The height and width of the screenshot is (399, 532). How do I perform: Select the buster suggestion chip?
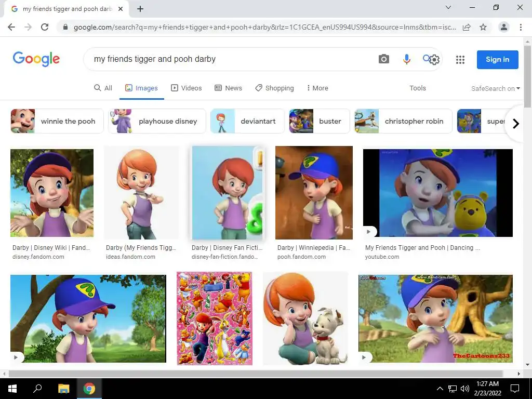320,121
